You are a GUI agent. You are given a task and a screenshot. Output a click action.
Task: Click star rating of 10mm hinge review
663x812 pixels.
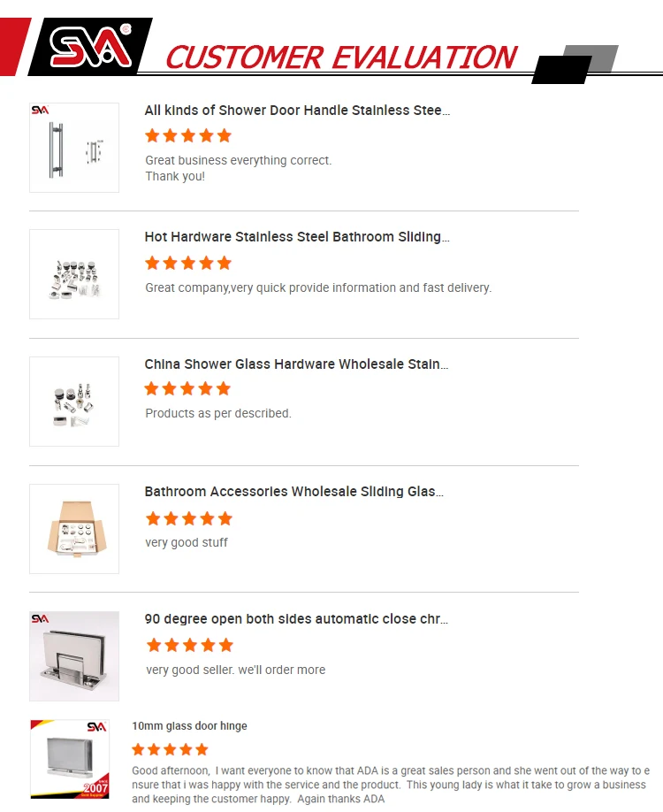[170, 749]
